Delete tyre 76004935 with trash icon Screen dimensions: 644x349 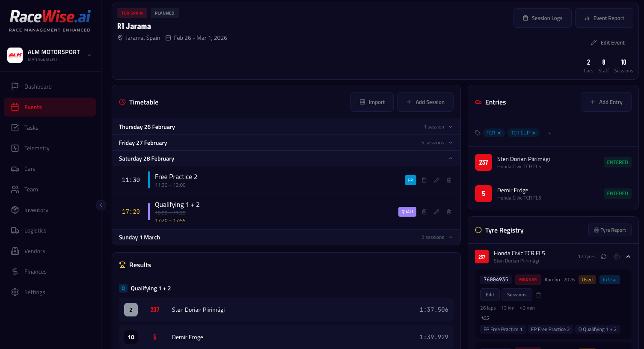coord(538,295)
